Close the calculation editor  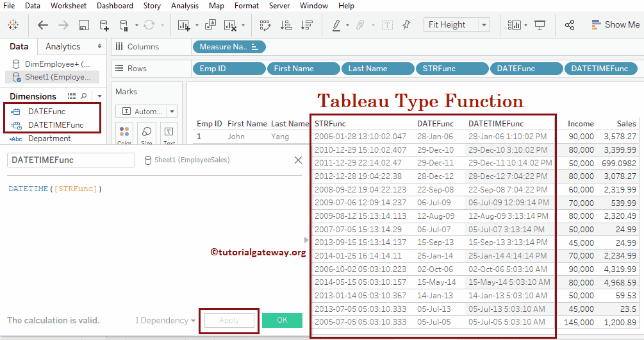pos(298,160)
